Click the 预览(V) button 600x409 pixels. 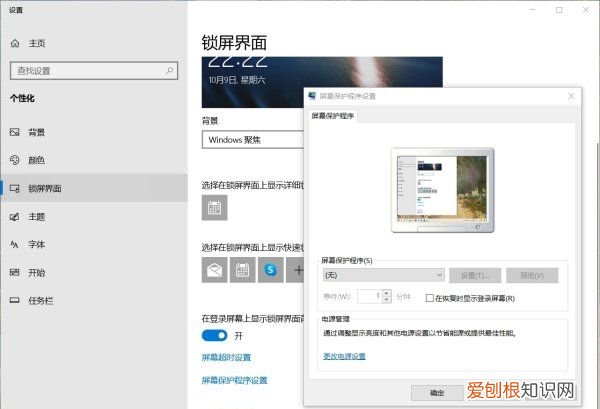(x=532, y=275)
